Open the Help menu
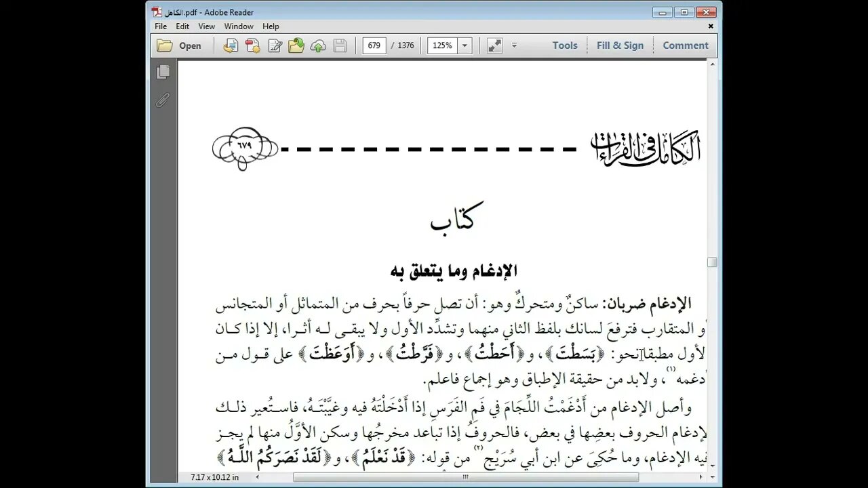868x488 pixels. (271, 26)
